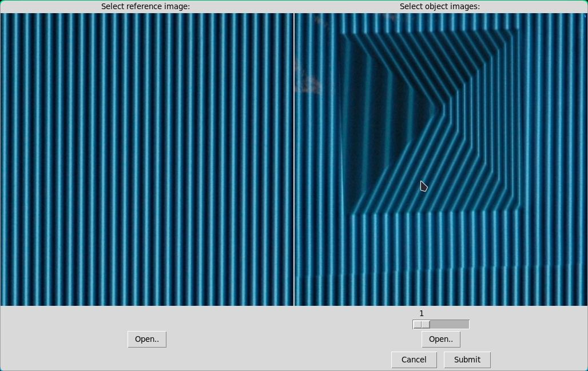Click the 'Select reference image:' label
Image resolution: width=588 pixels, height=371 pixels.
[x=145, y=6]
